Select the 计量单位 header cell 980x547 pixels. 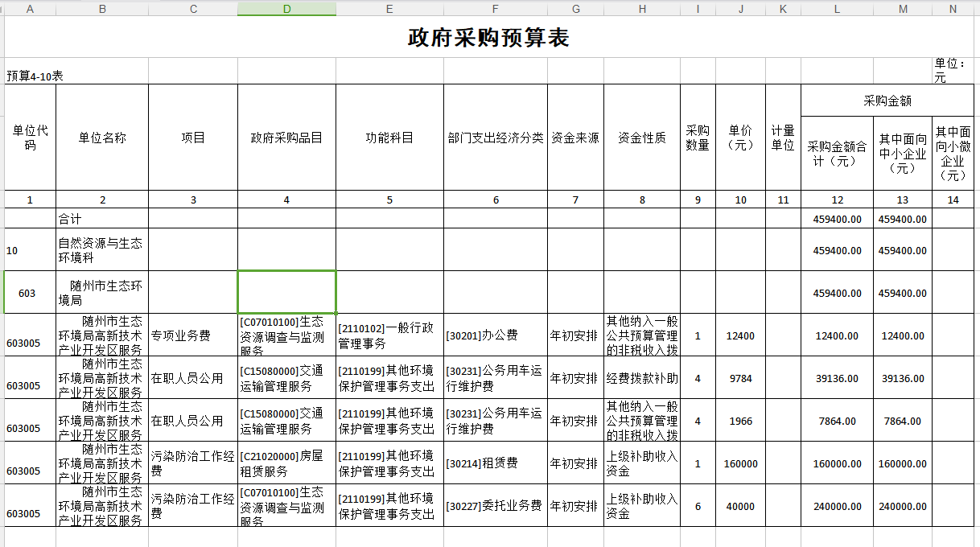point(783,138)
